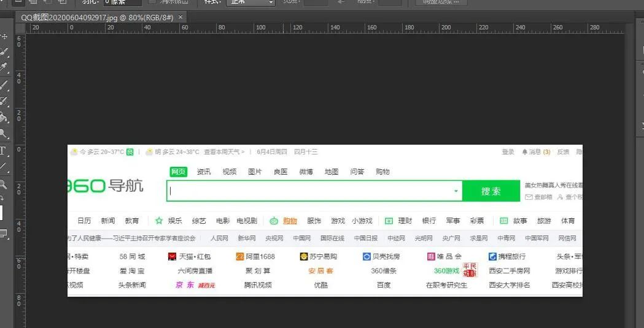Screen dimensions: 644x328
Task: Click the green icon beside 理财
Action: 389,221
